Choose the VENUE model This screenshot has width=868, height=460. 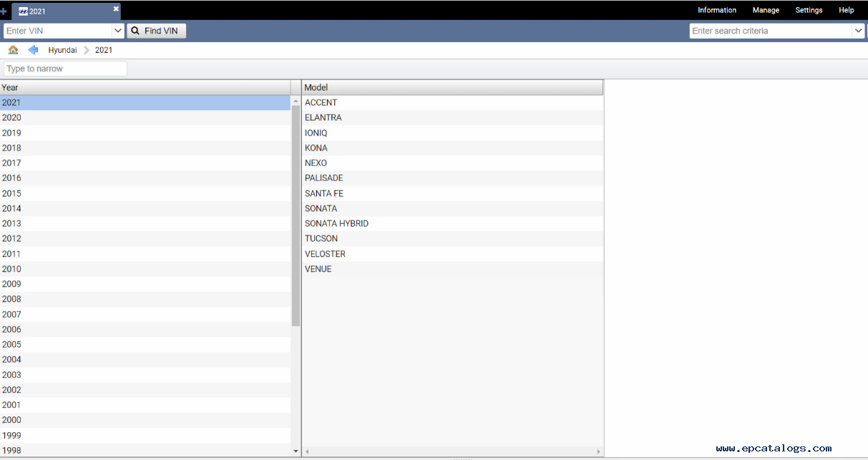click(452, 269)
